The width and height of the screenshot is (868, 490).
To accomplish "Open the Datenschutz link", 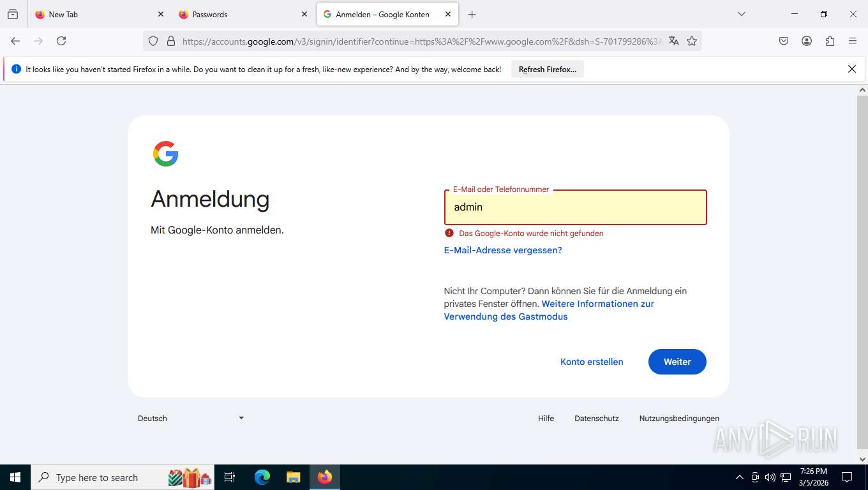I will pos(597,419).
